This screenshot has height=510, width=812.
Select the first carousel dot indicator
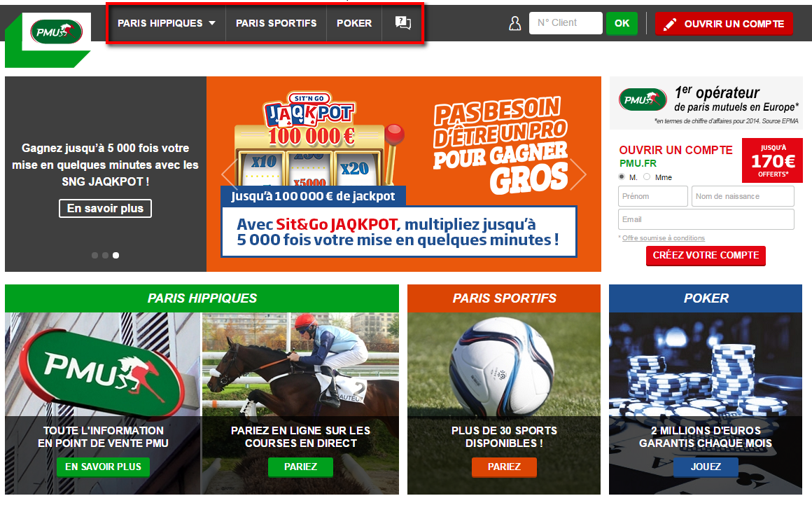(x=94, y=255)
